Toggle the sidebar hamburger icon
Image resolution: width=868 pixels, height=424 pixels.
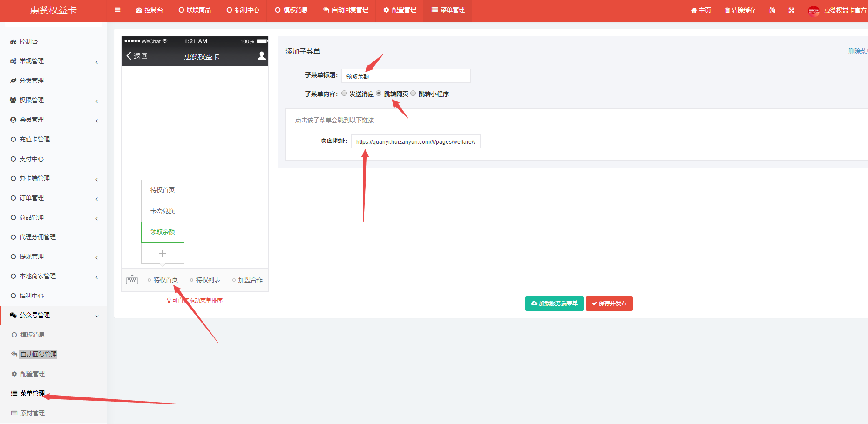117,10
